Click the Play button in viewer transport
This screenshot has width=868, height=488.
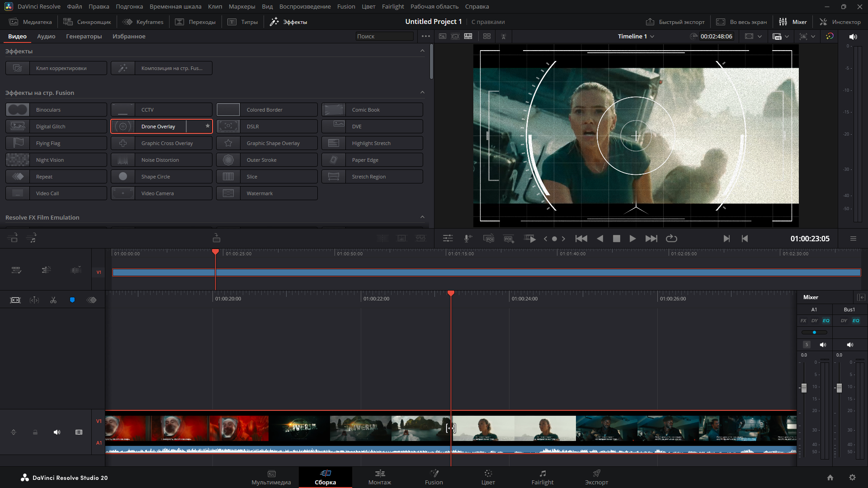click(x=632, y=239)
